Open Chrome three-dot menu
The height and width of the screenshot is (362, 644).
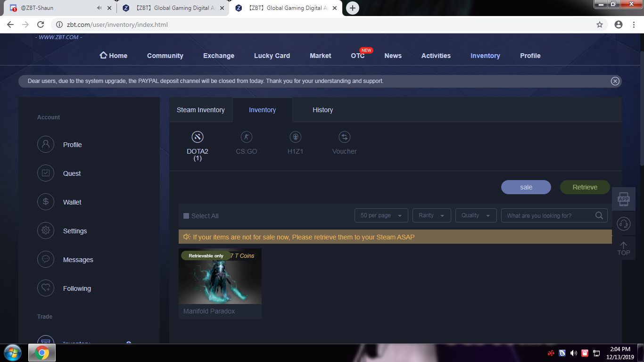pyautogui.click(x=634, y=25)
